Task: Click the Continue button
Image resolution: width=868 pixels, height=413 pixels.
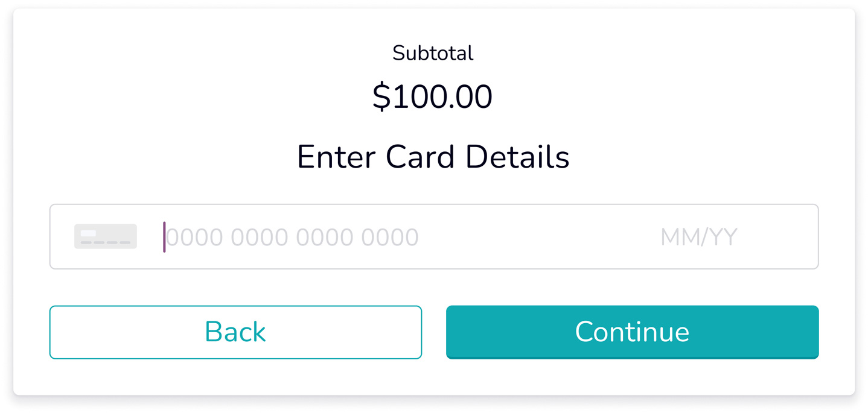Action: tap(632, 332)
